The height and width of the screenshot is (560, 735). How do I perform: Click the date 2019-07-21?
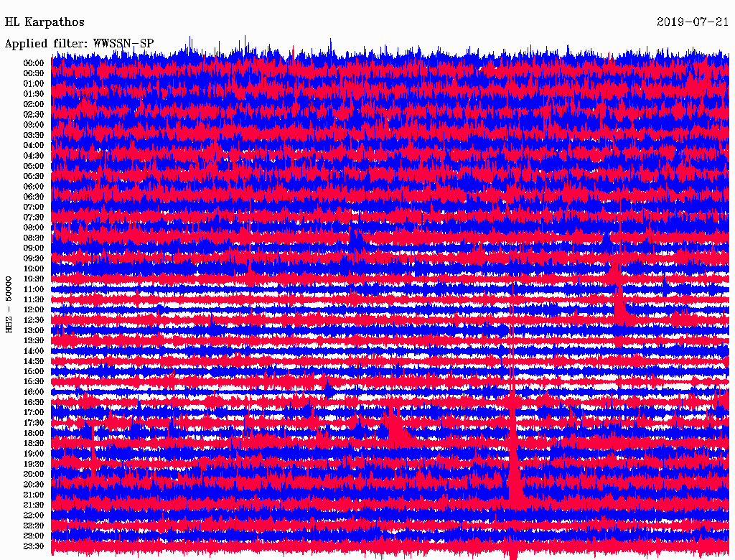point(693,22)
